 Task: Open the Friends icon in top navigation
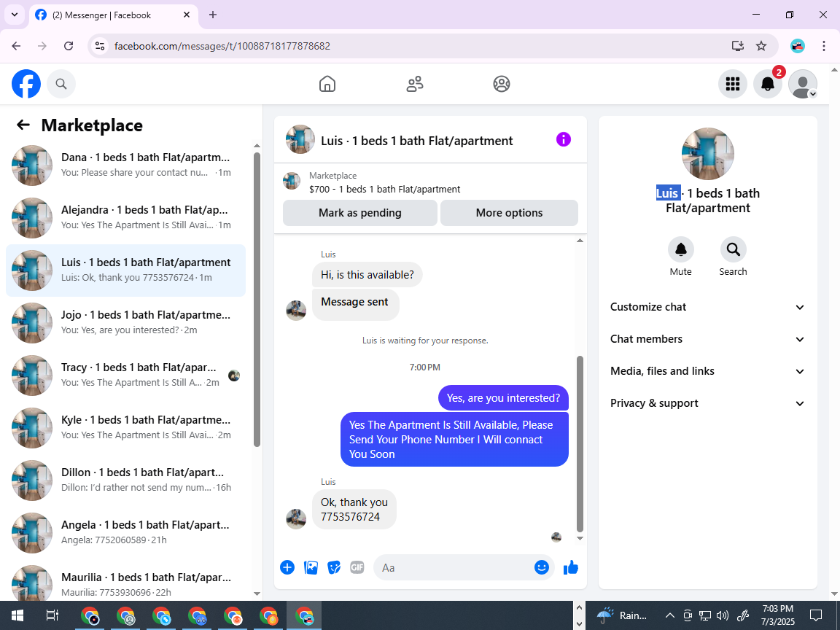415,84
